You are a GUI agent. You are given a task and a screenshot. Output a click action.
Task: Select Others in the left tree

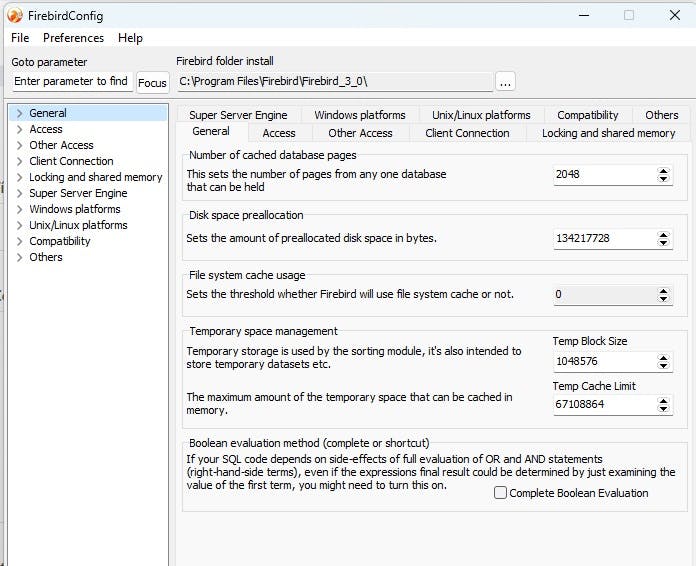[46, 257]
